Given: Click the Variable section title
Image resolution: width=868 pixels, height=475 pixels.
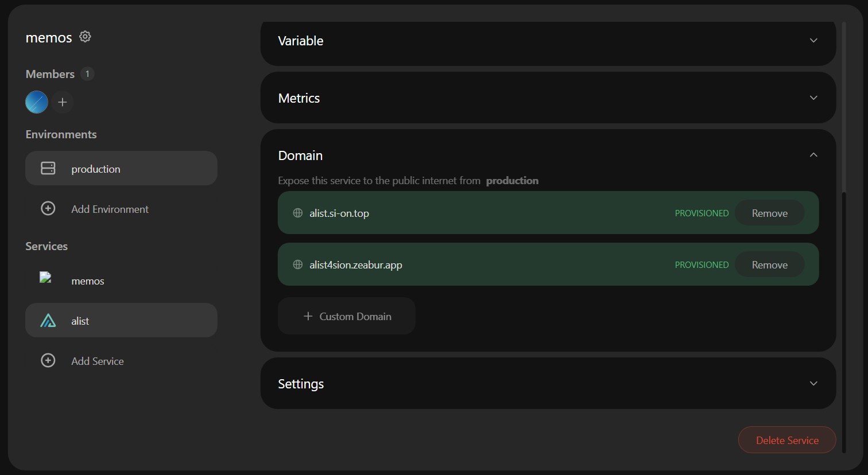Looking at the screenshot, I should (x=301, y=41).
